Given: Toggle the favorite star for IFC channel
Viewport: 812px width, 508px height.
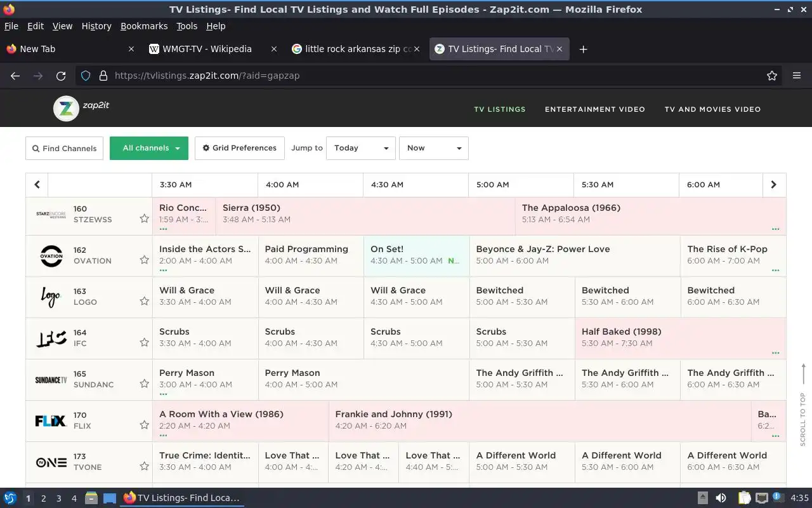Looking at the screenshot, I should click(x=144, y=342).
